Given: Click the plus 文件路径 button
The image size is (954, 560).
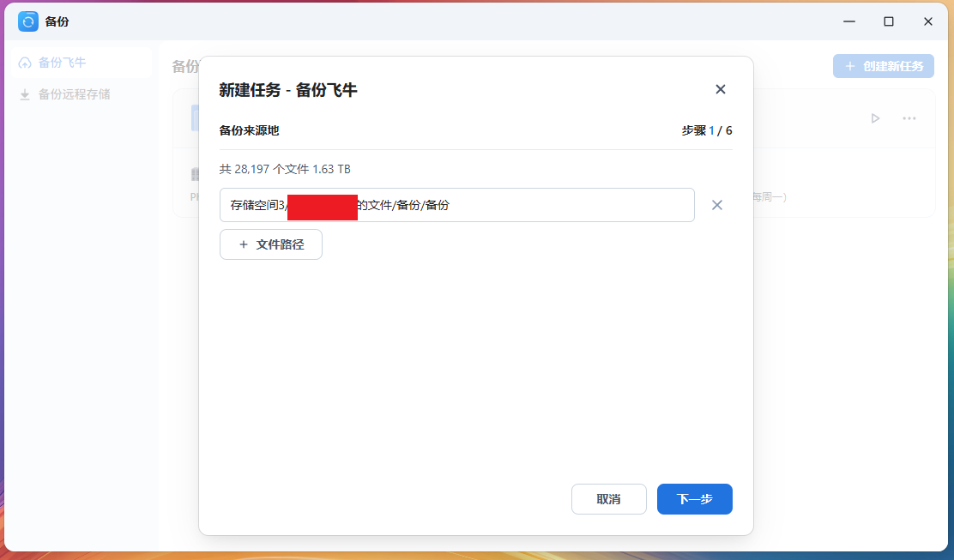Looking at the screenshot, I should click(271, 244).
